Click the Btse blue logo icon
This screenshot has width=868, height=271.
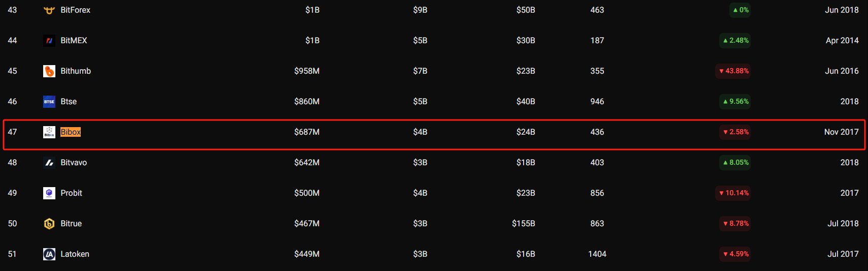(x=49, y=102)
